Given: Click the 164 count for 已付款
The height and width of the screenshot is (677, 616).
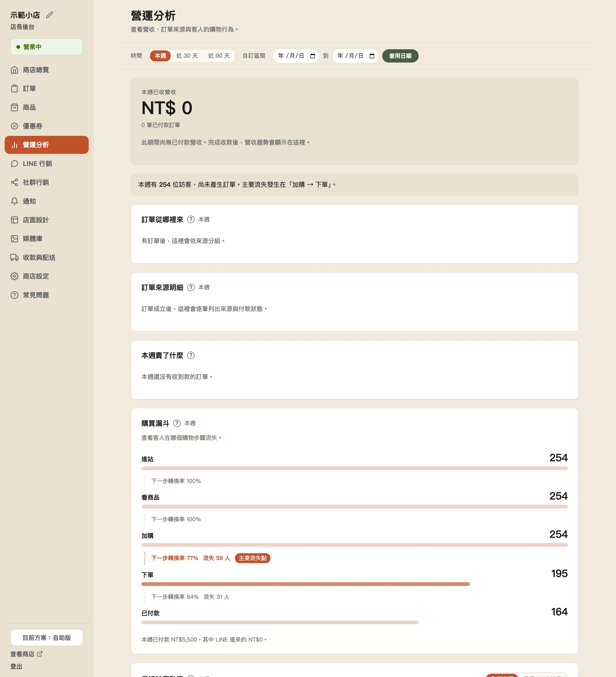Looking at the screenshot, I should [x=559, y=612].
